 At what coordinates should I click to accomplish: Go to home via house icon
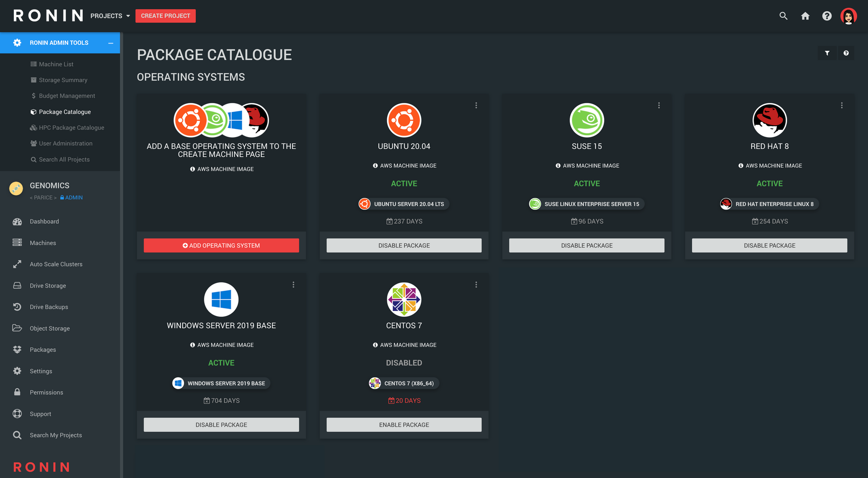[x=805, y=16]
